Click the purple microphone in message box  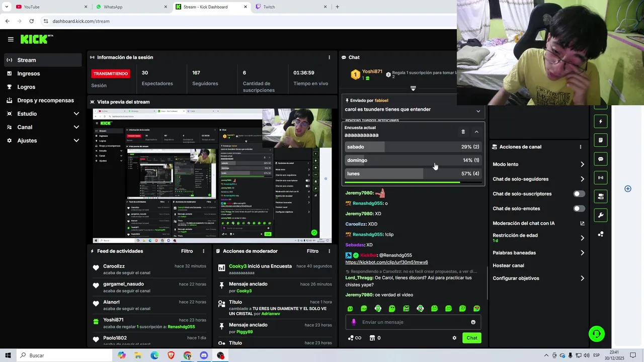pos(354,322)
